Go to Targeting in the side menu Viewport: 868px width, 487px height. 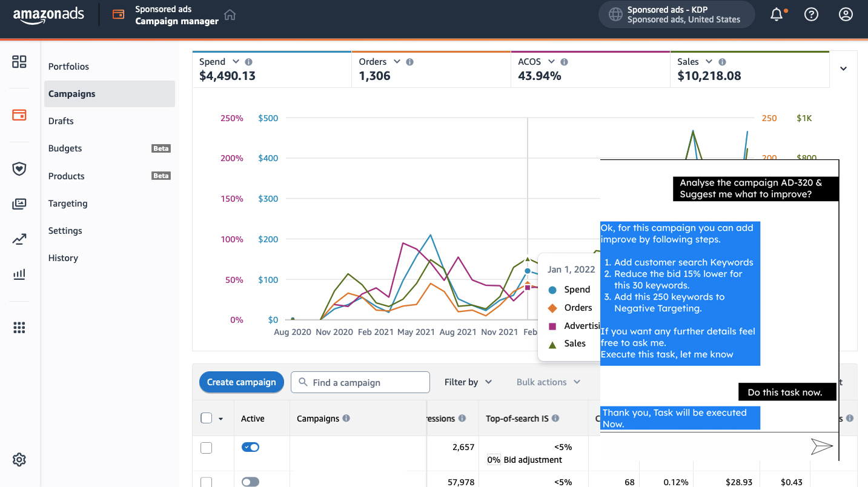tap(68, 204)
